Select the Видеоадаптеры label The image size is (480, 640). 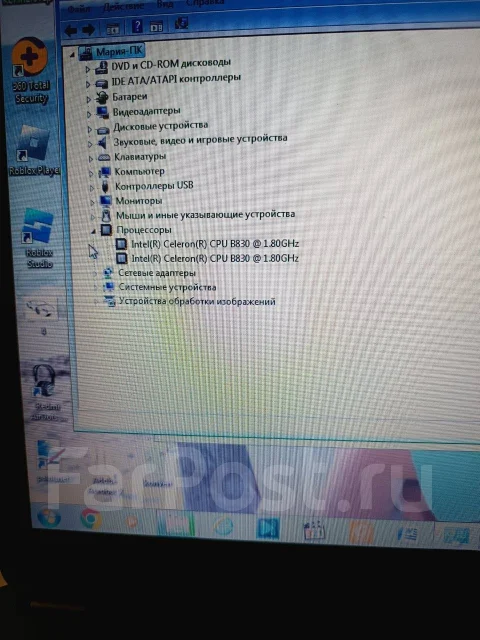click(147, 111)
